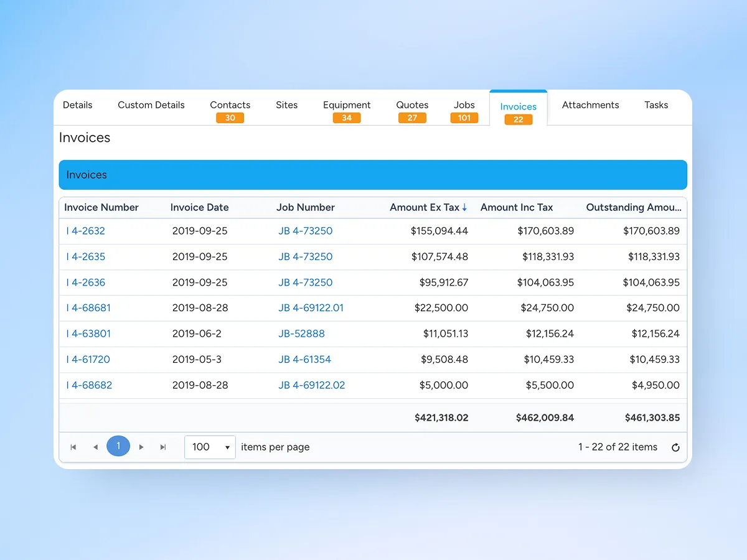The width and height of the screenshot is (747, 560).
Task: Jump to the last page arrow
Action: coord(163,447)
